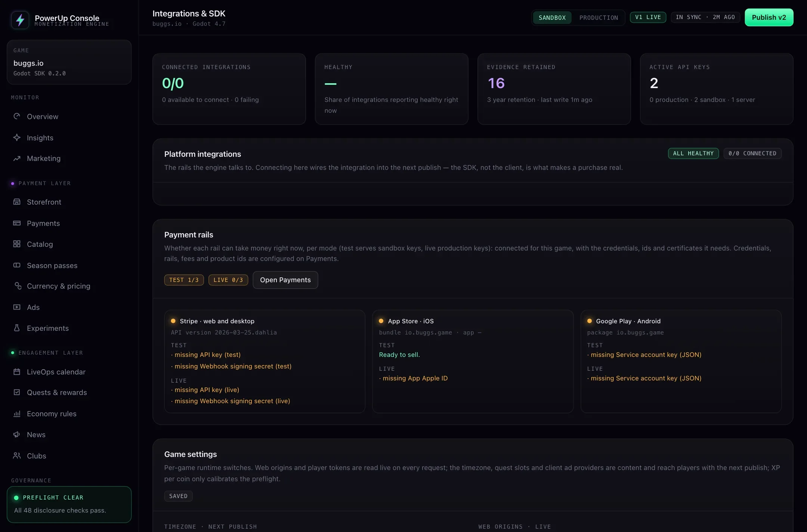Click the Evidence Retained value 16

click(x=496, y=83)
